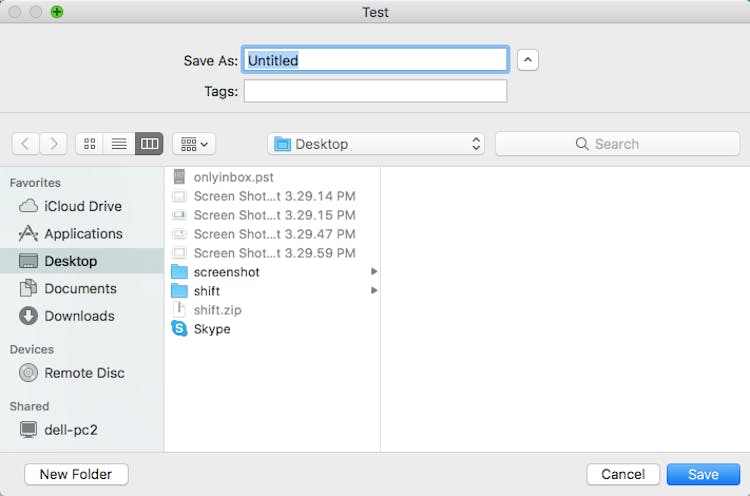The height and width of the screenshot is (496, 750).
Task: Switch to list view
Action: (119, 144)
